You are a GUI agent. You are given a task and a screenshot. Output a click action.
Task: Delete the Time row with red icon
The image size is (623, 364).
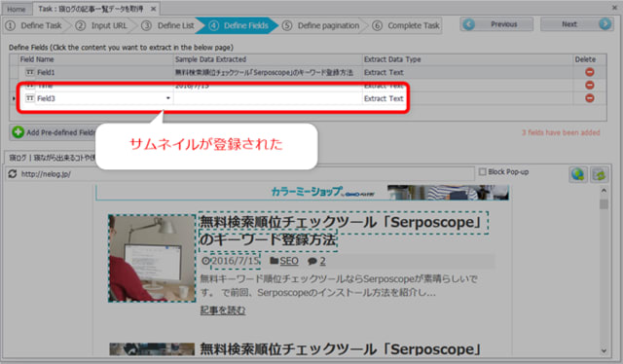[x=590, y=85]
